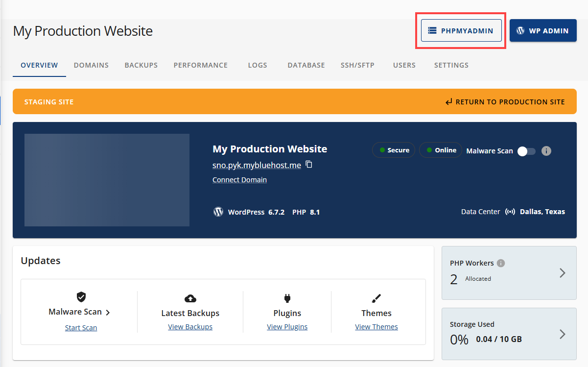
Task: Click the View Plugins link
Action: (x=287, y=327)
